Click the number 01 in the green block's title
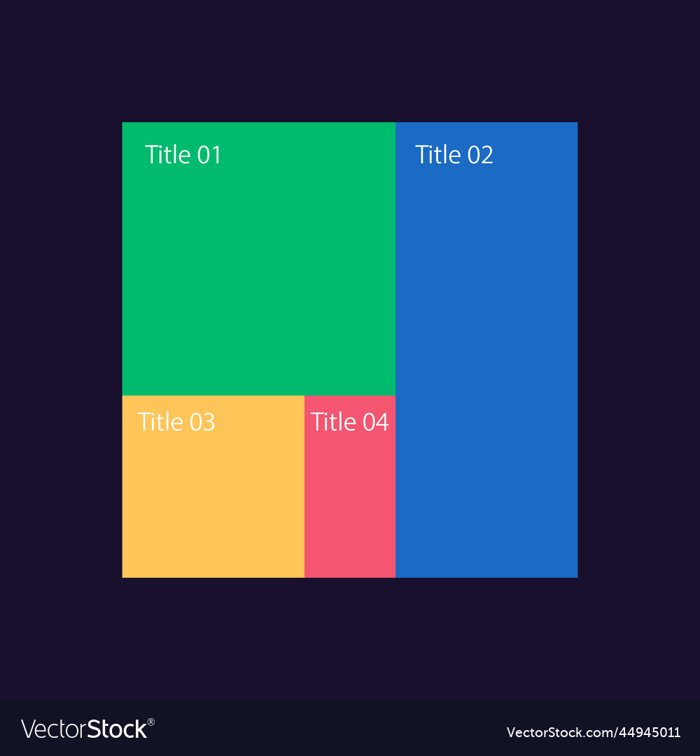The image size is (700, 756). [x=209, y=155]
